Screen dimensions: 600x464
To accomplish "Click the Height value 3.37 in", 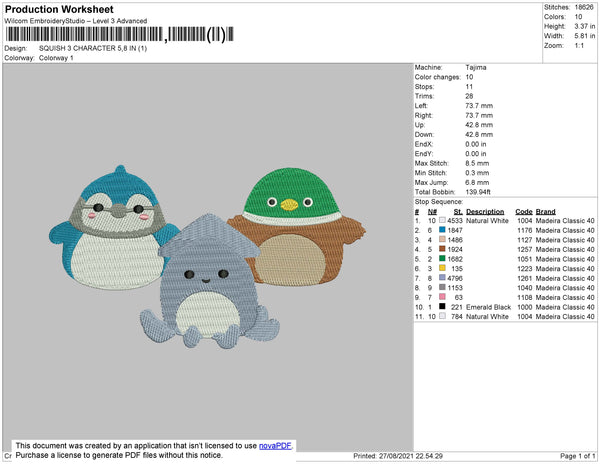I will pos(585,26).
